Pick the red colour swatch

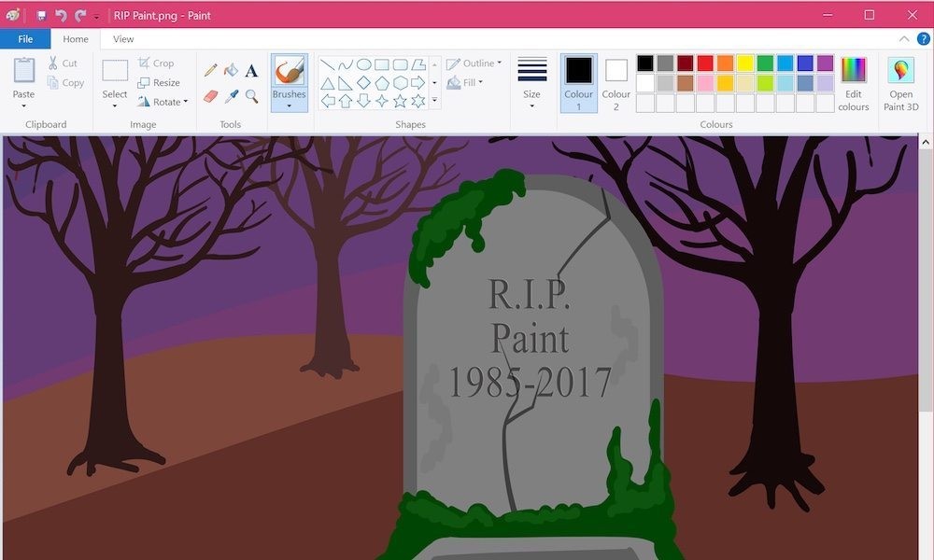coord(705,63)
